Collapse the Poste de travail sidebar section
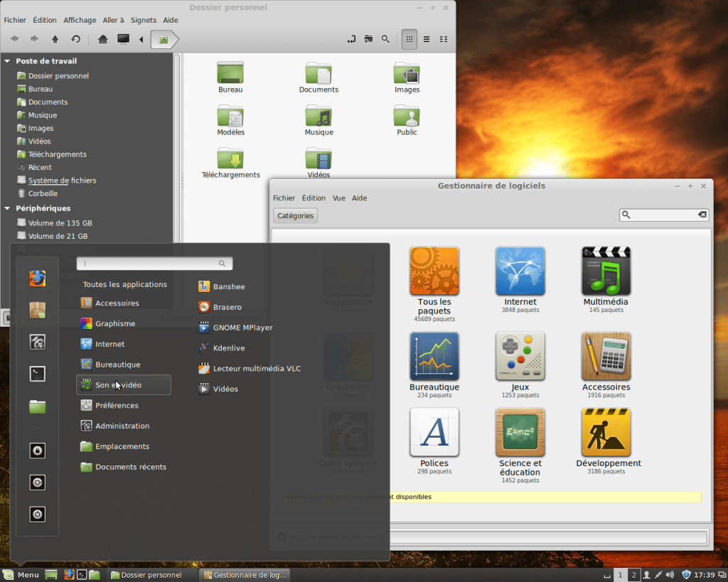This screenshot has width=728, height=582. click(x=8, y=61)
